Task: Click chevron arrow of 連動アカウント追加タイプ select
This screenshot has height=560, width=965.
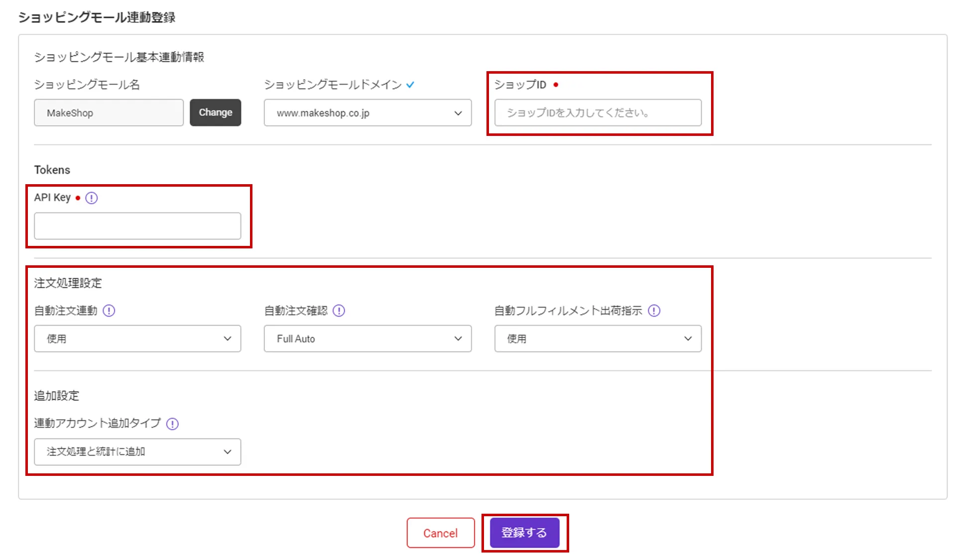Action: [228, 452]
